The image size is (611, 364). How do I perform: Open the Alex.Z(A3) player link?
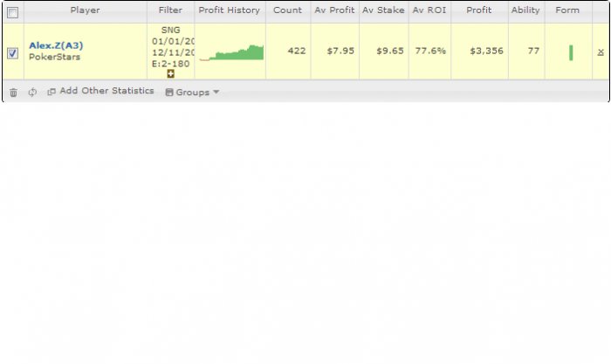pyautogui.click(x=56, y=45)
